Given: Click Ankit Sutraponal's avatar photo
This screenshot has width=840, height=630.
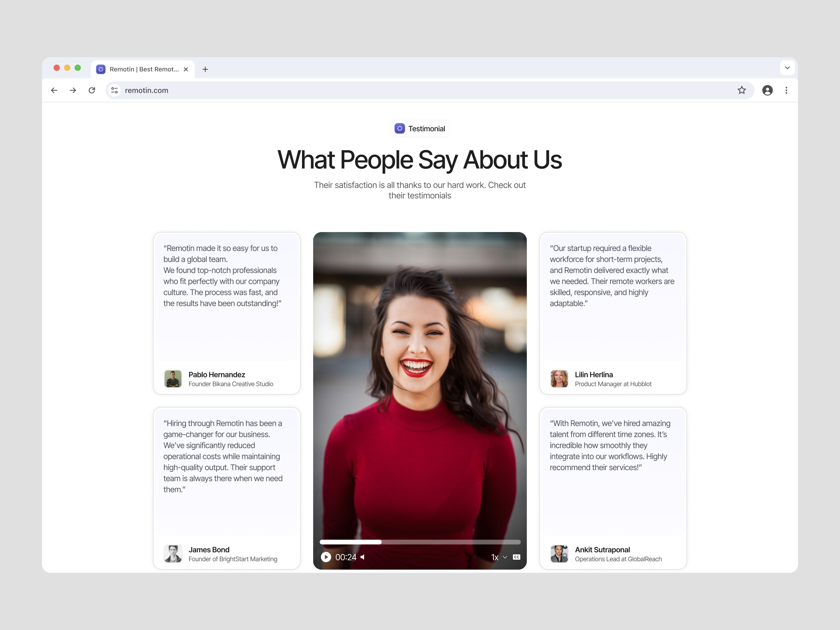Looking at the screenshot, I should point(559,554).
